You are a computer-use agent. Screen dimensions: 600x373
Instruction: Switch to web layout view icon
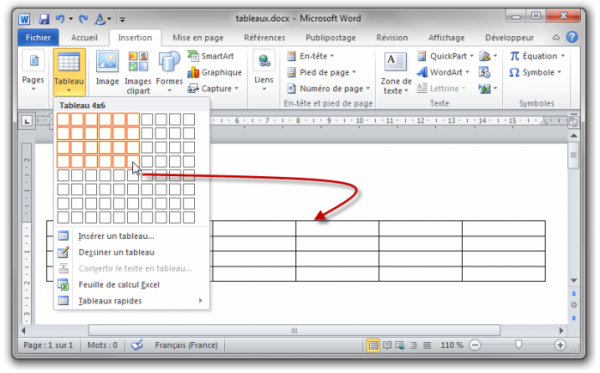click(400, 345)
